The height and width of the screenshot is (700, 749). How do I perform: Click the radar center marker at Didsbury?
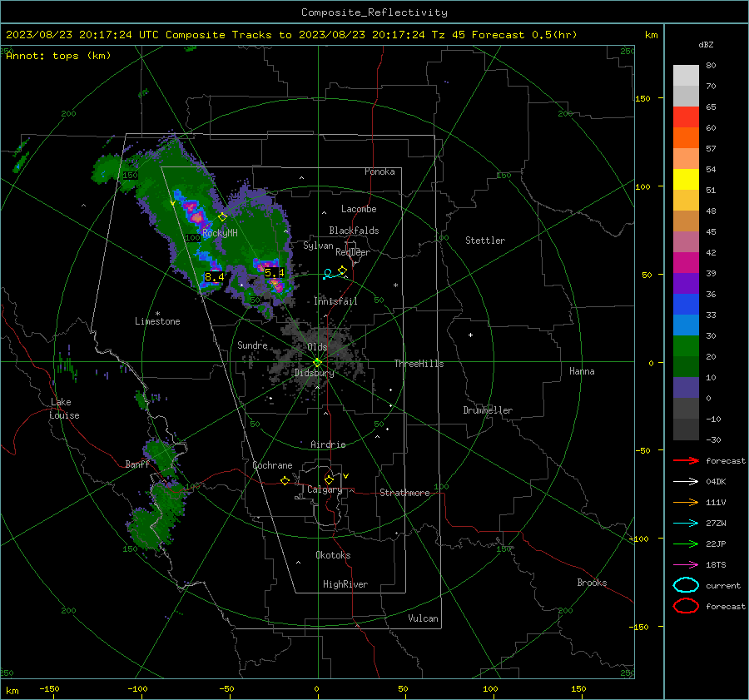coord(318,362)
